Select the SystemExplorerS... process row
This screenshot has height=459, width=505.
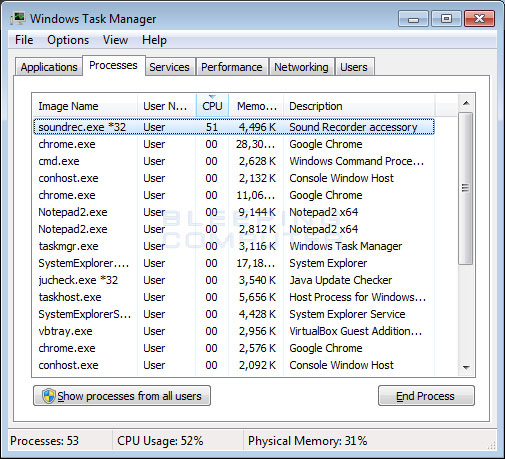pyautogui.click(x=234, y=314)
